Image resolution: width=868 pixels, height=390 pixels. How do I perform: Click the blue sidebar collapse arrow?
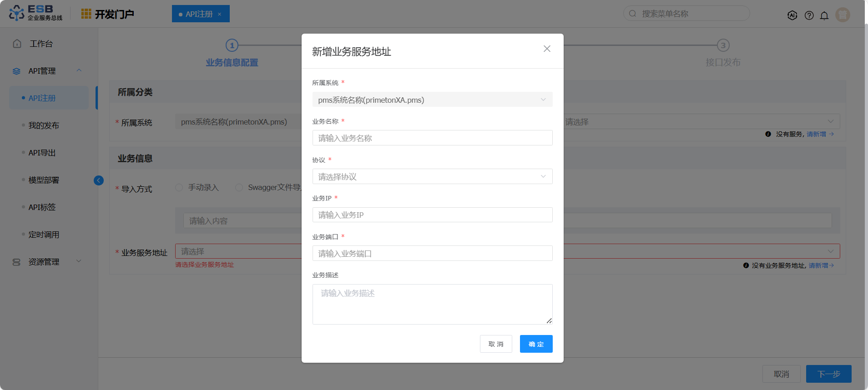[99, 180]
